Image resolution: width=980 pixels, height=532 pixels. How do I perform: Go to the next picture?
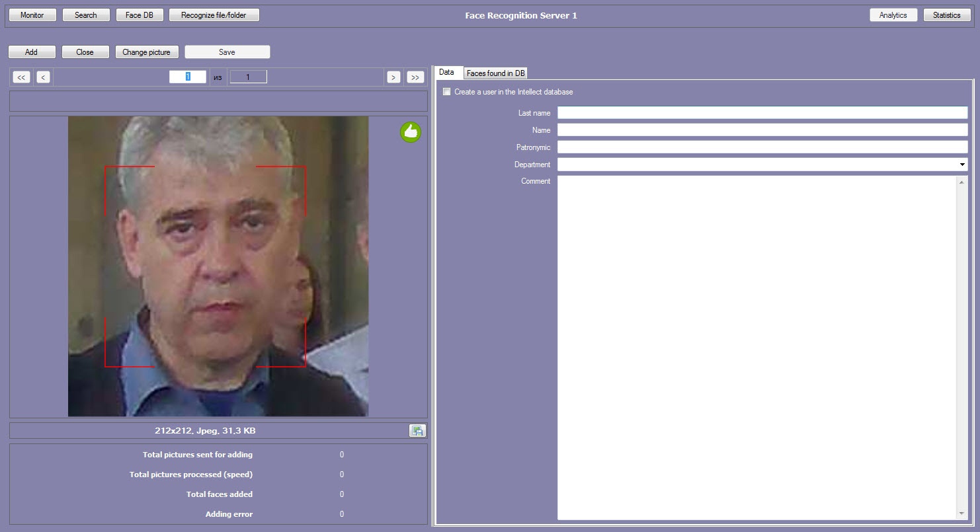(393, 77)
